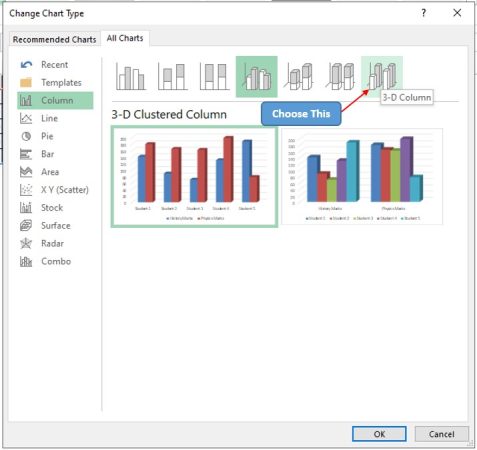Choose the Stacked Column chart icon
Viewport: 477px width, 450px height.
pyautogui.click(x=172, y=77)
